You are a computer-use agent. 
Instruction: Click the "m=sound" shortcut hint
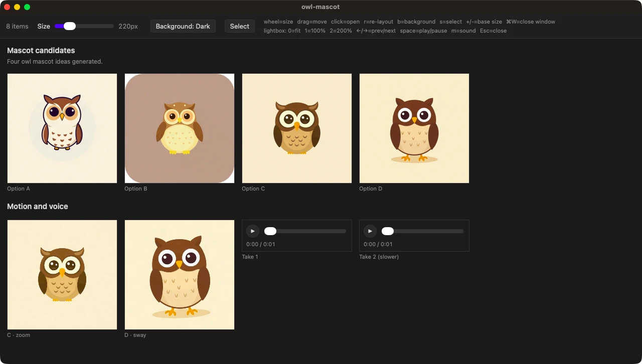(x=463, y=31)
